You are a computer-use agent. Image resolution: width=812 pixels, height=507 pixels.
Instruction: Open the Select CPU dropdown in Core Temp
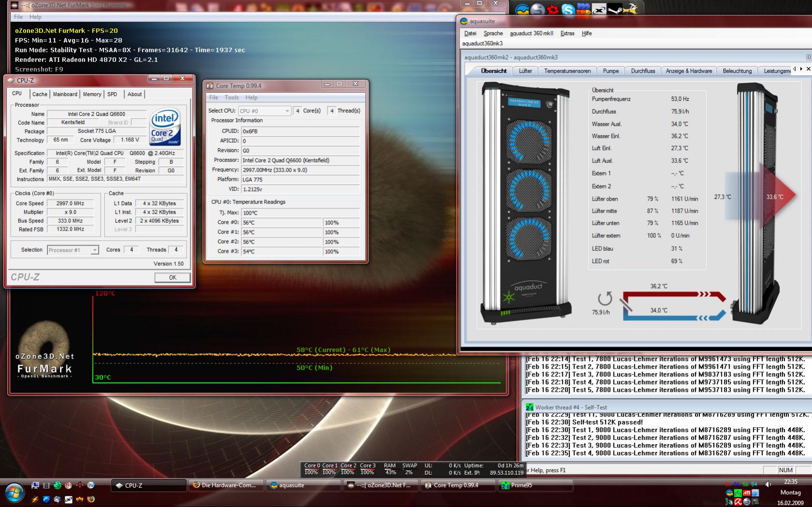[265, 111]
